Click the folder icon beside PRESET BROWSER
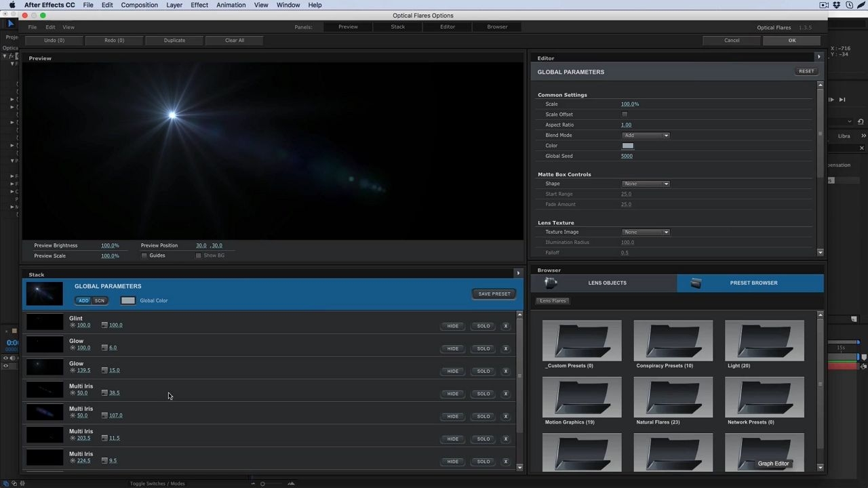This screenshot has height=488, width=868. (x=696, y=283)
